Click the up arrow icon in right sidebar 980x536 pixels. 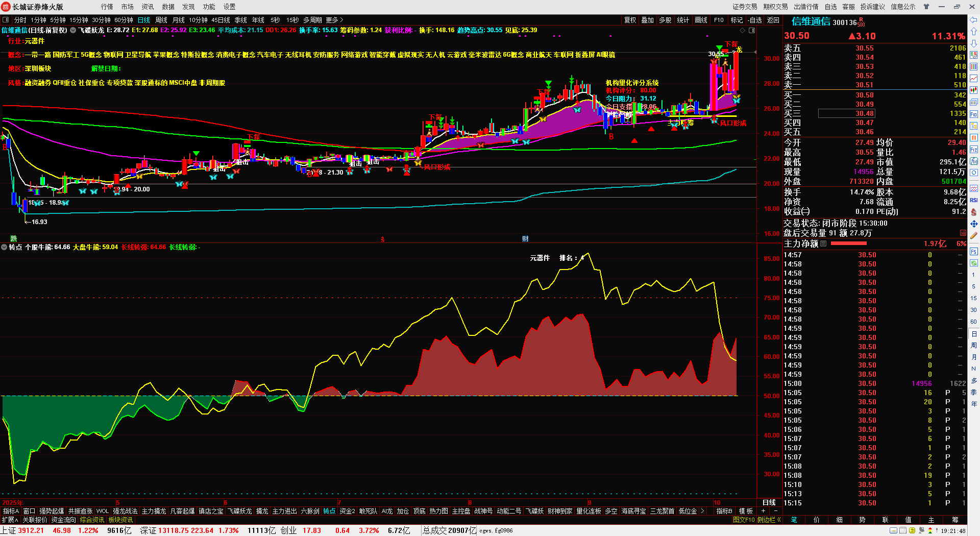click(x=974, y=31)
